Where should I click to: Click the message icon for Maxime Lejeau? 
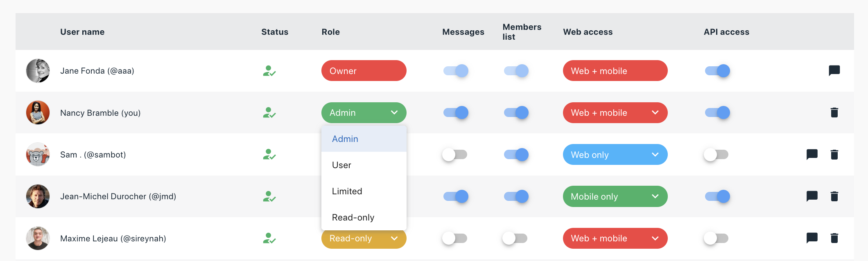812,238
